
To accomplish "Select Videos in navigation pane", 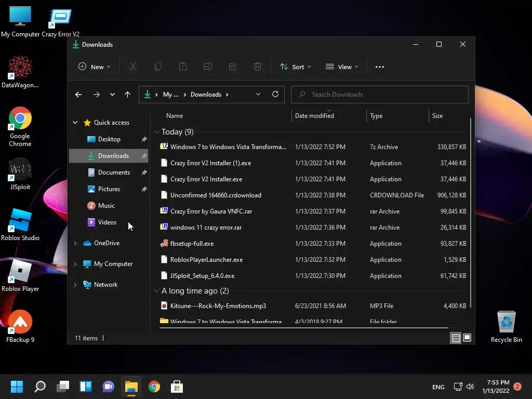I will [109, 222].
